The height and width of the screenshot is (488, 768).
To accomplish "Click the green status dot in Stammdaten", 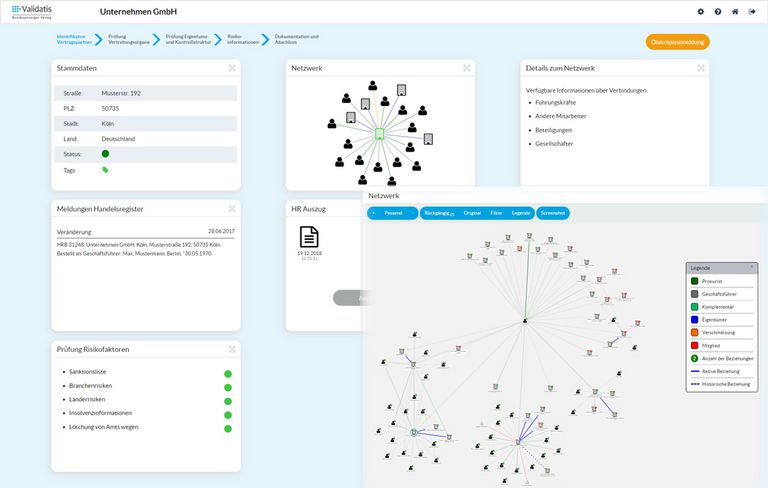I will pyautogui.click(x=105, y=154).
